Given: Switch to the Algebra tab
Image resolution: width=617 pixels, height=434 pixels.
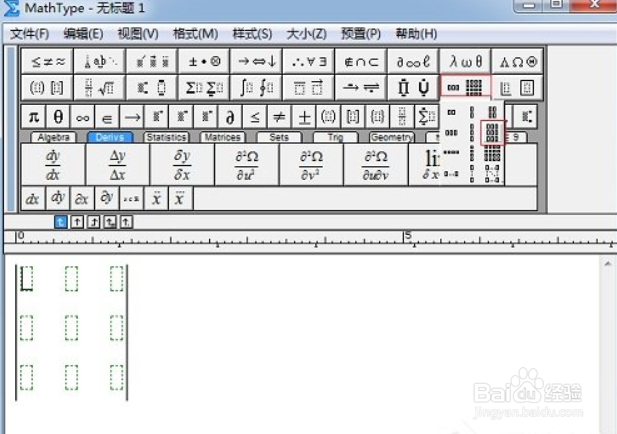Looking at the screenshot, I should click(54, 137).
